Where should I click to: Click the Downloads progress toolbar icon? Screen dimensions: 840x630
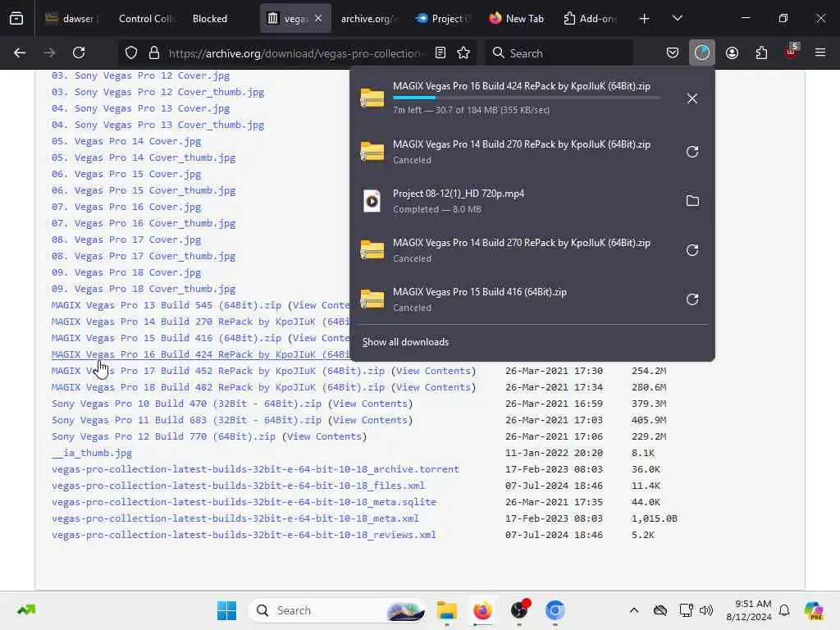coord(702,52)
